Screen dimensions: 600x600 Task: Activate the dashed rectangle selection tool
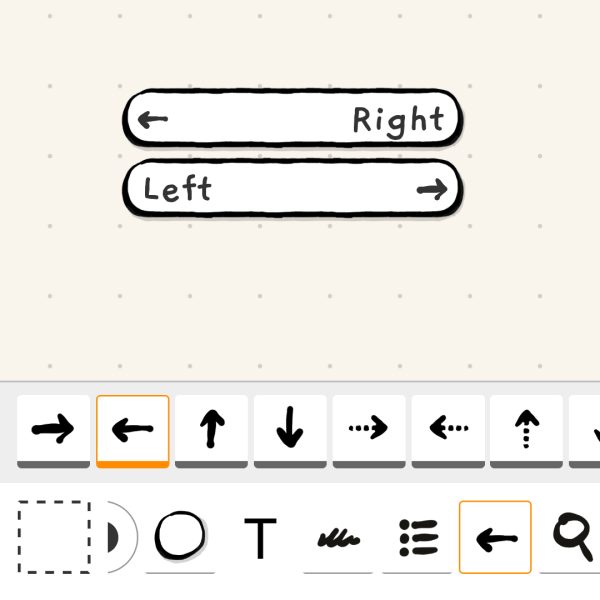tap(54, 537)
